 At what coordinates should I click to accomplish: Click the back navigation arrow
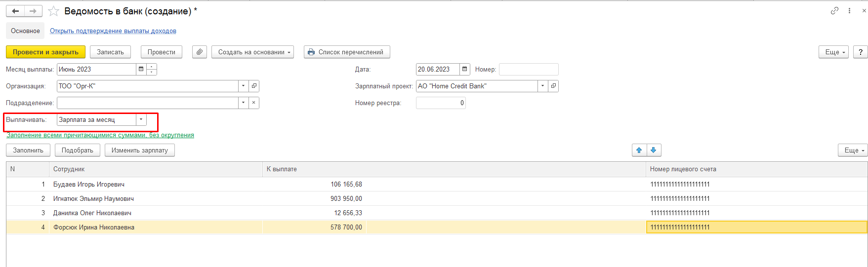click(x=15, y=11)
